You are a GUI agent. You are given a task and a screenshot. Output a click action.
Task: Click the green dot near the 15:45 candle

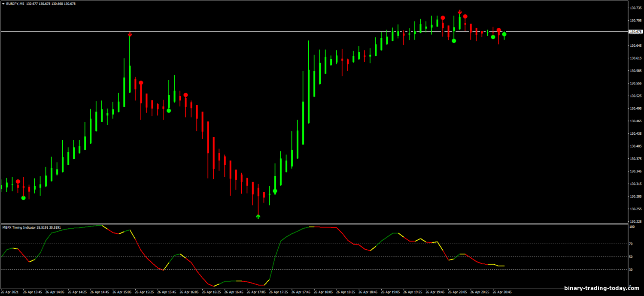click(169, 111)
